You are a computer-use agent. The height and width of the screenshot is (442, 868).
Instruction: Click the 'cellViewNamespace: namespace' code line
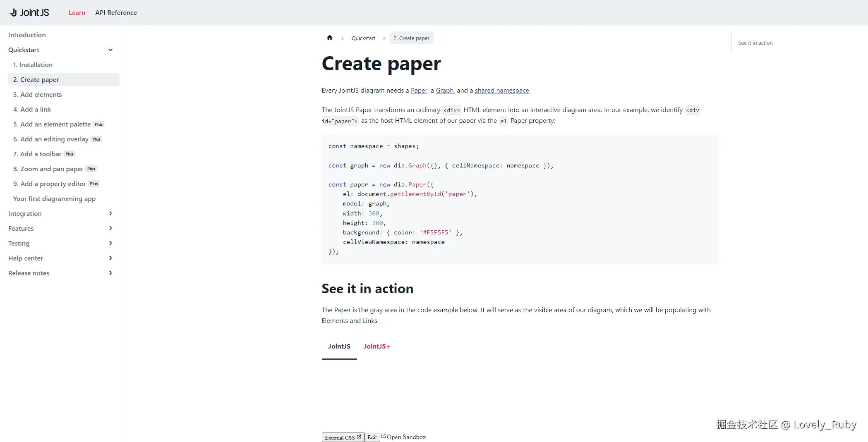point(393,242)
